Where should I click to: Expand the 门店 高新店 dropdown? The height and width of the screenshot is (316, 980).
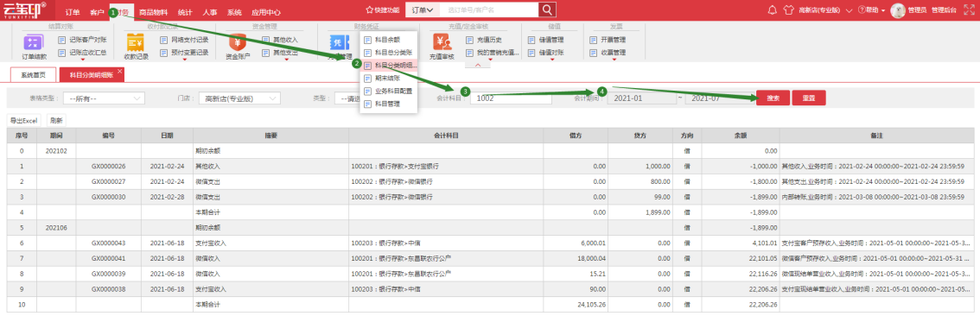tap(239, 98)
